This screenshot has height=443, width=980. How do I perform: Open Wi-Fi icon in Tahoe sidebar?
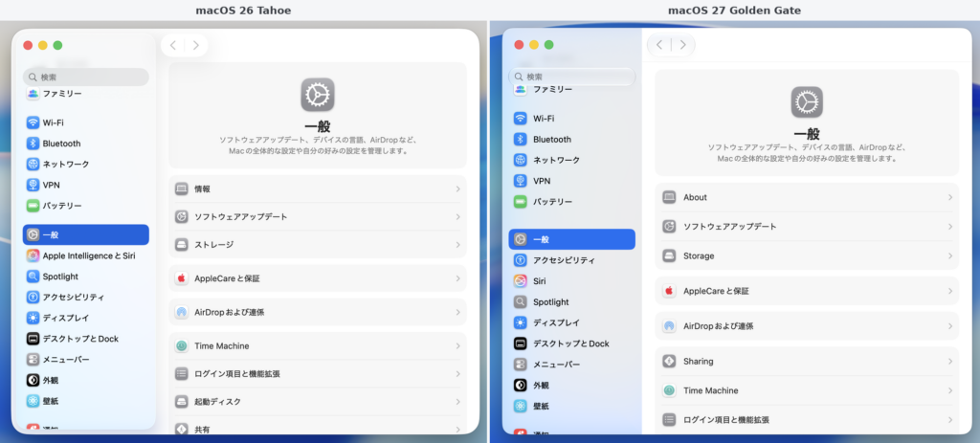pyautogui.click(x=33, y=122)
